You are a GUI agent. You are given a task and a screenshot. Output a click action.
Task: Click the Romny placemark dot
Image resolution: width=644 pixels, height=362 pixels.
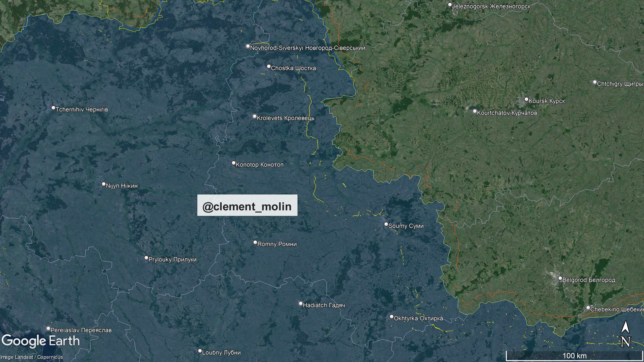pos(255,243)
